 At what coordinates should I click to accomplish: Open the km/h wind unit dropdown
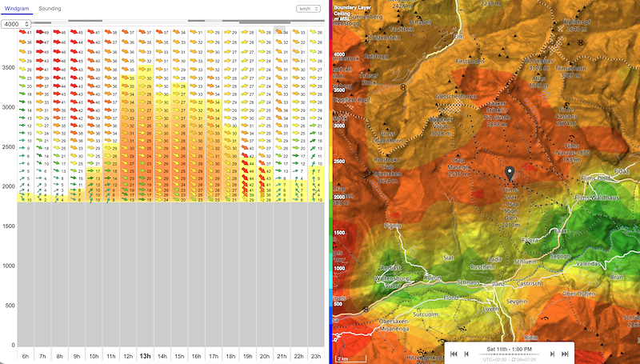click(x=308, y=8)
